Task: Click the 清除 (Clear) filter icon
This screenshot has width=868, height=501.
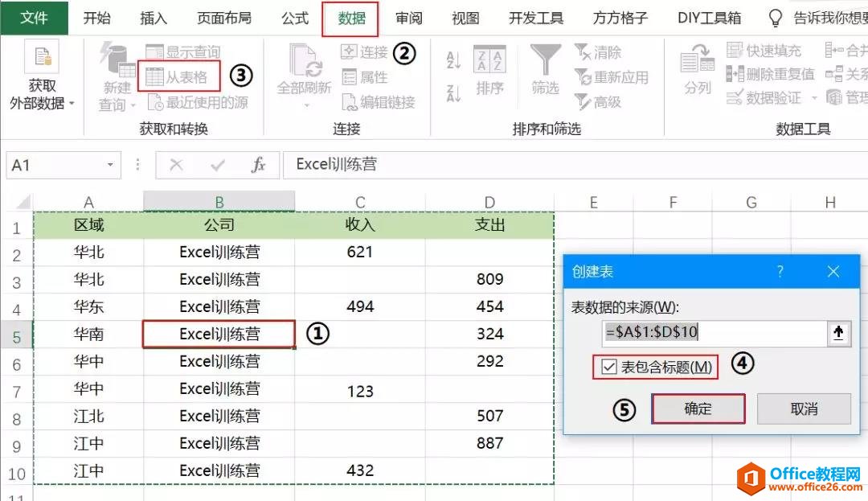Action: [x=598, y=50]
